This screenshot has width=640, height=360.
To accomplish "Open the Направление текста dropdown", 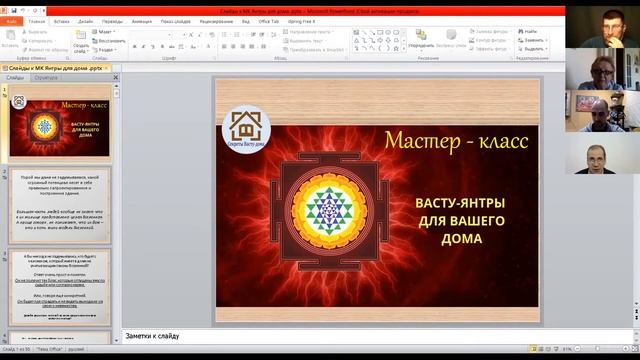I will 309,32.
